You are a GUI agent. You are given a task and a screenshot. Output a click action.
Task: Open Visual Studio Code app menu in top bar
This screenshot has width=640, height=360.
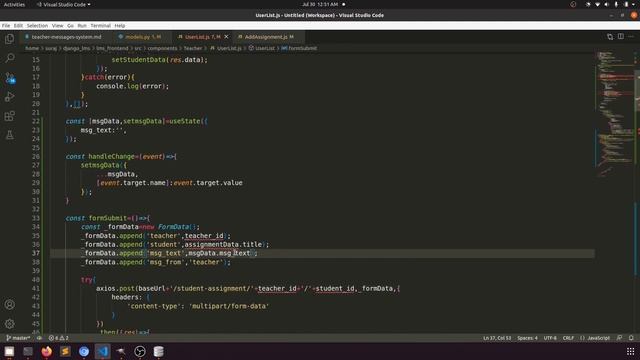64,4
